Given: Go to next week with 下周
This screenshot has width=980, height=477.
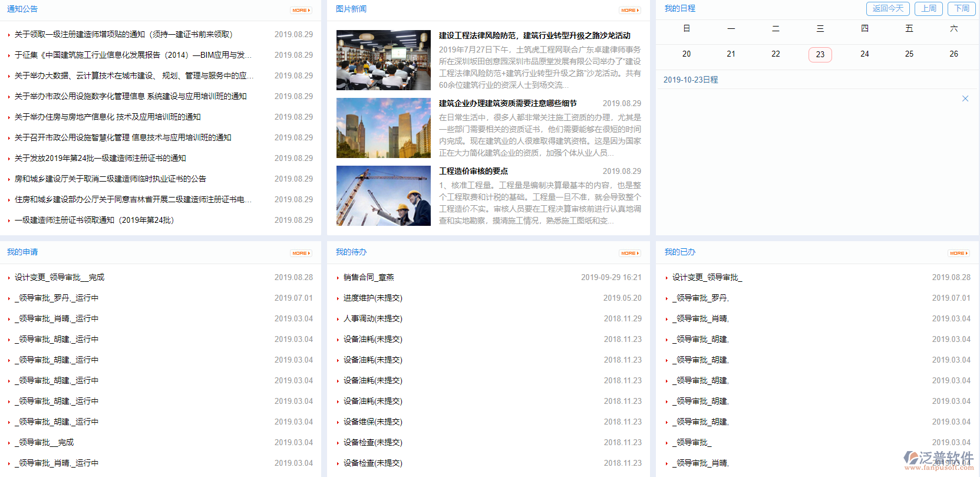Looking at the screenshot, I should (x=962, y=9).
